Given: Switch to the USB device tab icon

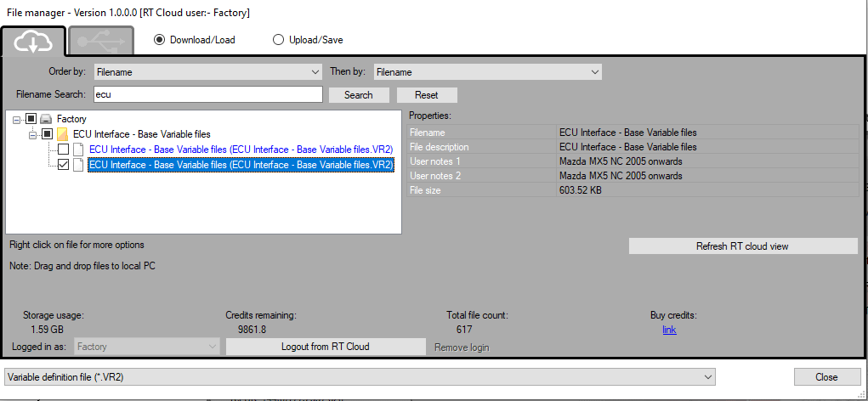Looking at the screenshot, I should pyautogui.click(x=100, y=40).
